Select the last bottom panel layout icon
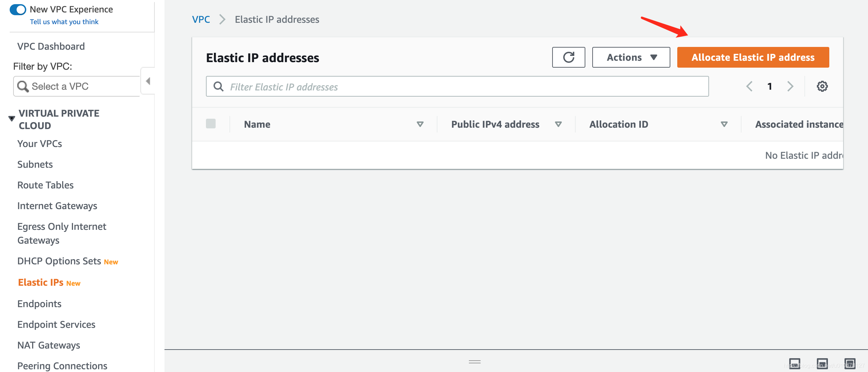868x372 pixels. click(850, 363)
